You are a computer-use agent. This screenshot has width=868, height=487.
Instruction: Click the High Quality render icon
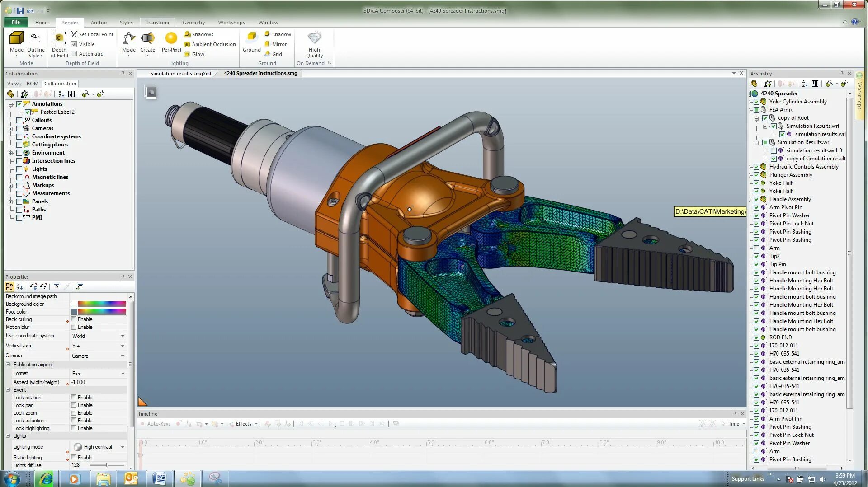tap(314, 38)
